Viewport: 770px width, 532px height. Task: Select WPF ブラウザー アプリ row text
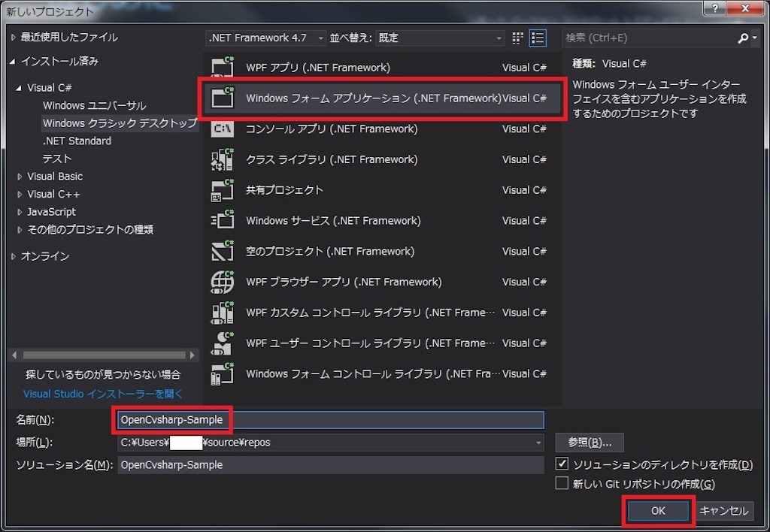coord(344,282)
